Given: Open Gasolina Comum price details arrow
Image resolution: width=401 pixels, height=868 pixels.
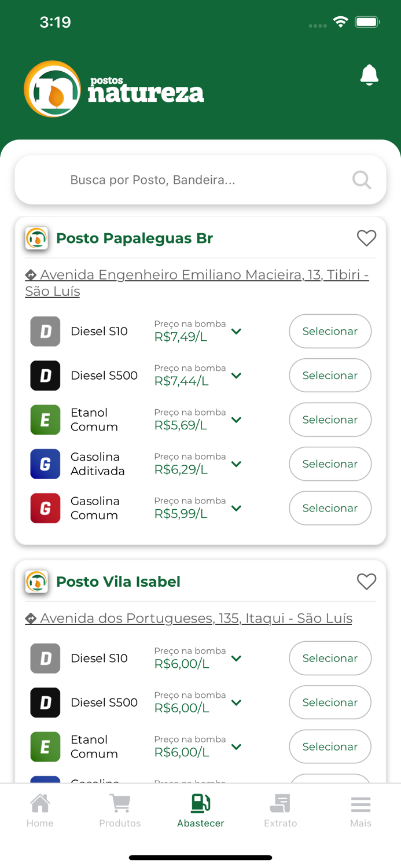Looking at the screenshot, I should (x=236, y=508).
